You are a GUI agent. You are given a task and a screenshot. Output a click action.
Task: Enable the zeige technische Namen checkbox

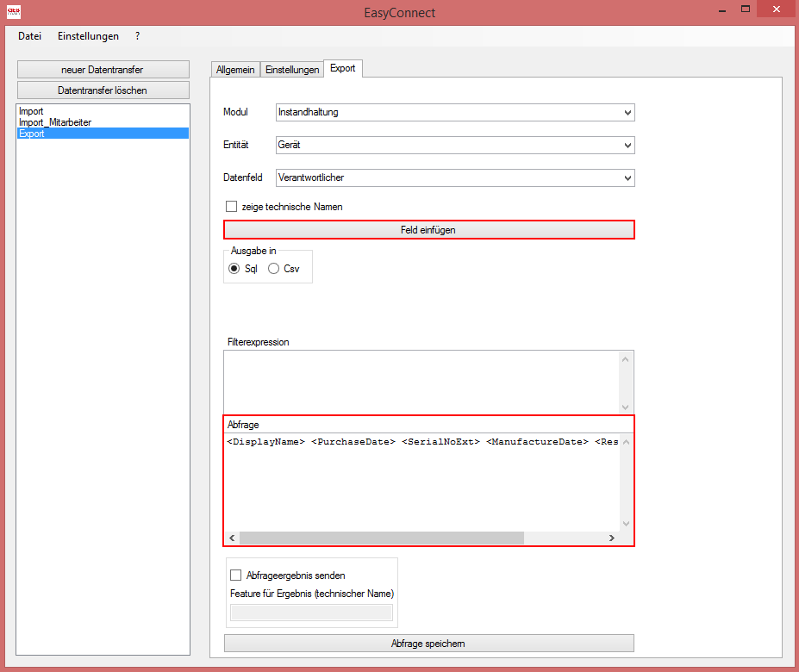pos(231,206)
